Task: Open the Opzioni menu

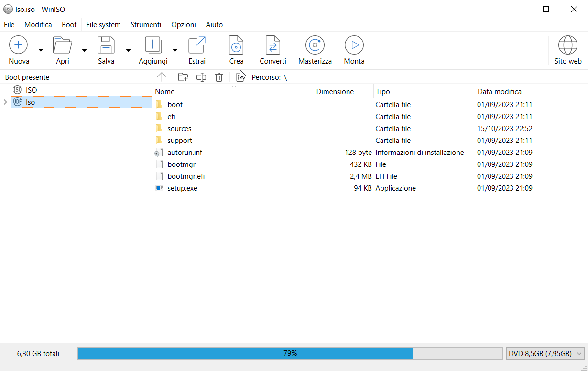Action: click(x=184, y=25)
